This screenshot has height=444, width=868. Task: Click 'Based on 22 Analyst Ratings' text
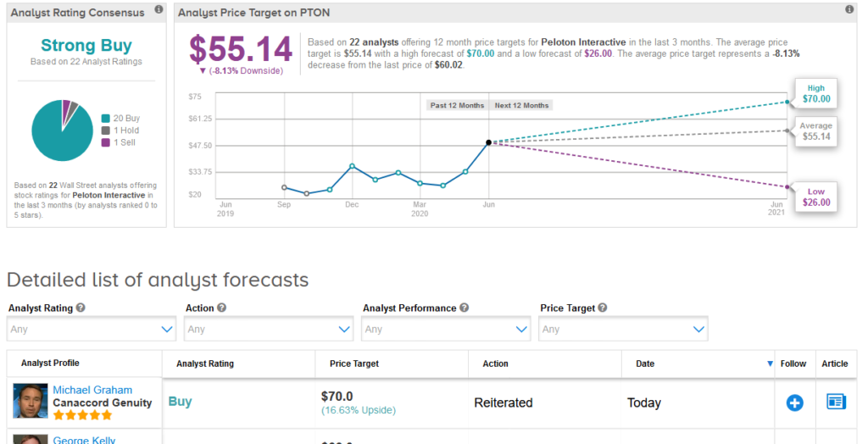tap(86, 62)
